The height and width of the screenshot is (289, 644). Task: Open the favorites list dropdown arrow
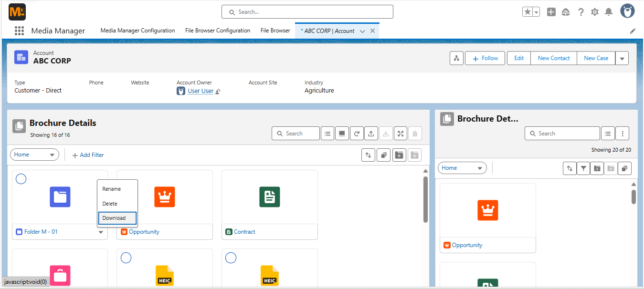537,12
